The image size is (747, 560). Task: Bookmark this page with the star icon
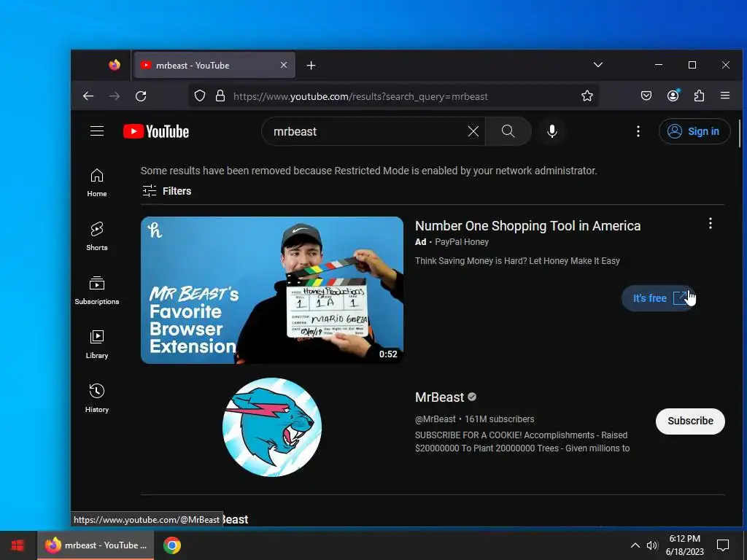click(x=587, y=96)
